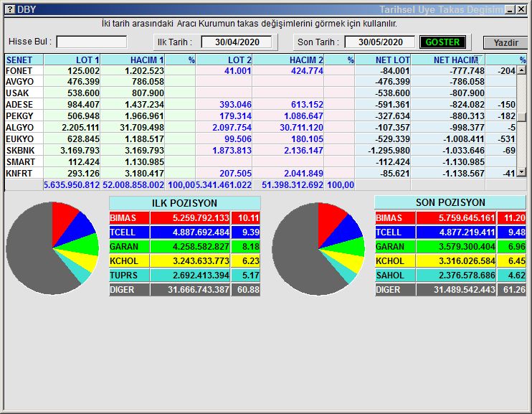The image size is (532, 414).
Task: Select the EUKYO row
Action: (260, 139)
